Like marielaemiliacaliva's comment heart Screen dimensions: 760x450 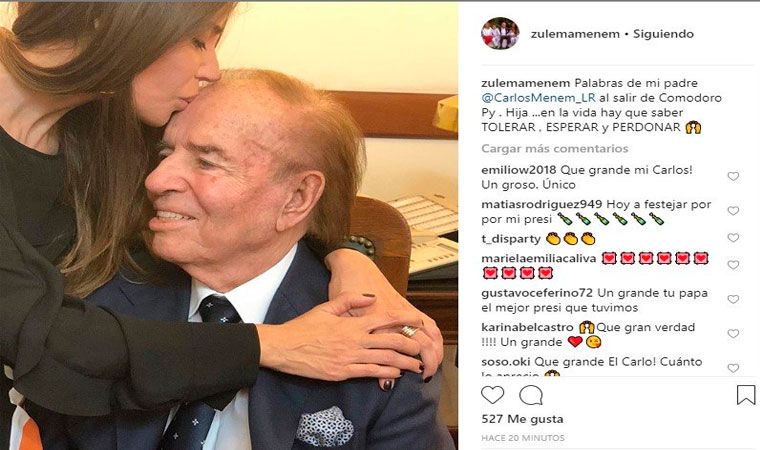click(x=733, y=265)
